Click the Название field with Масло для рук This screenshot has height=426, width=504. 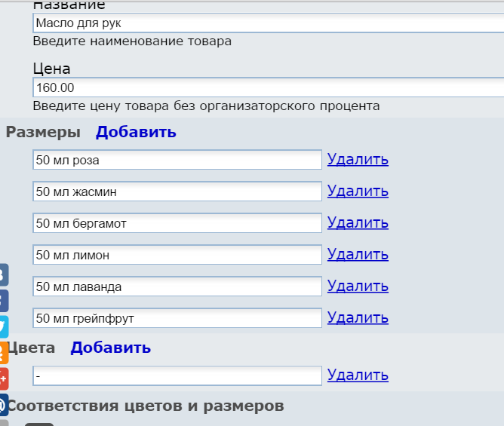click(x=269, y=23)
